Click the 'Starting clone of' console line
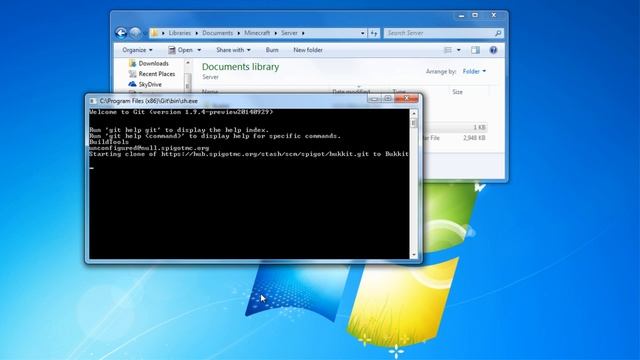The image size is (640, 360). click(x=249, y=154)
